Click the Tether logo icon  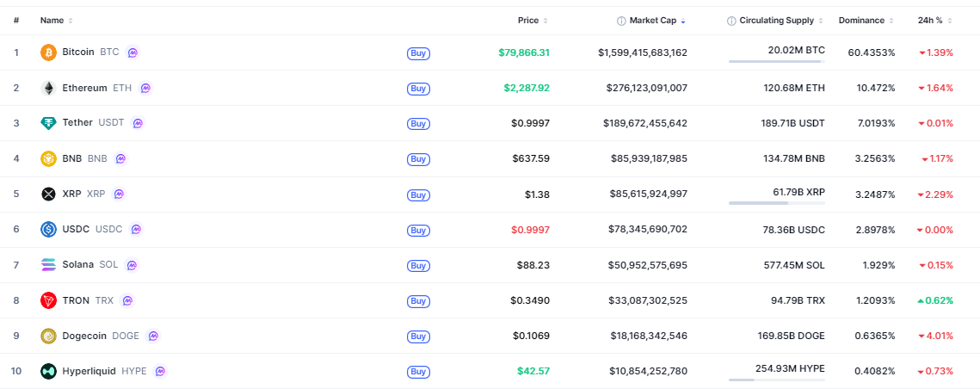pyautogui.click(x=49, y=123)
